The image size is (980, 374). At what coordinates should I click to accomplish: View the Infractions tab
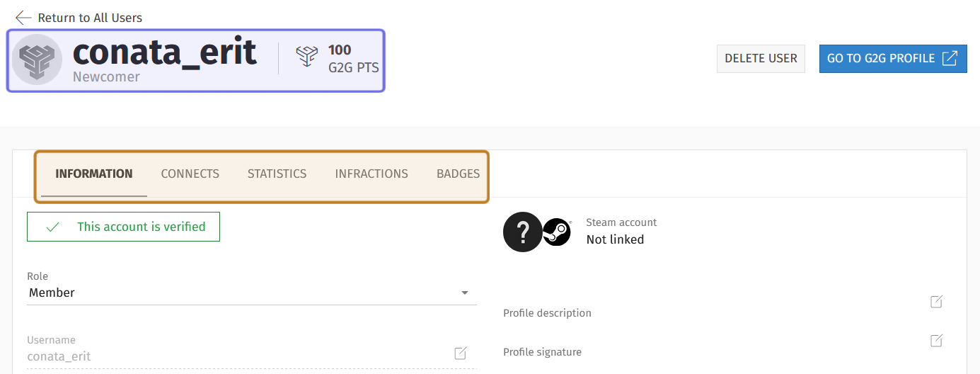pos(371,174)
